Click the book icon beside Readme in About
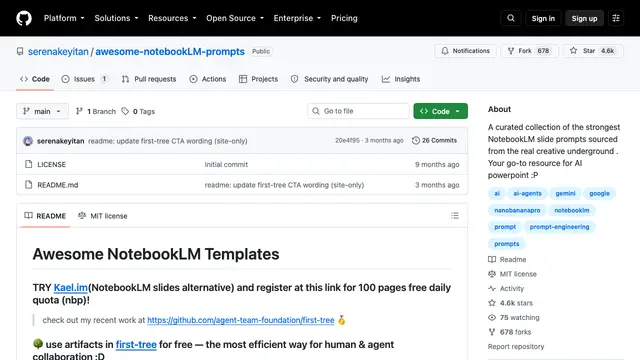640x360 pixels. pyautogui.click(x=492, y=259)
